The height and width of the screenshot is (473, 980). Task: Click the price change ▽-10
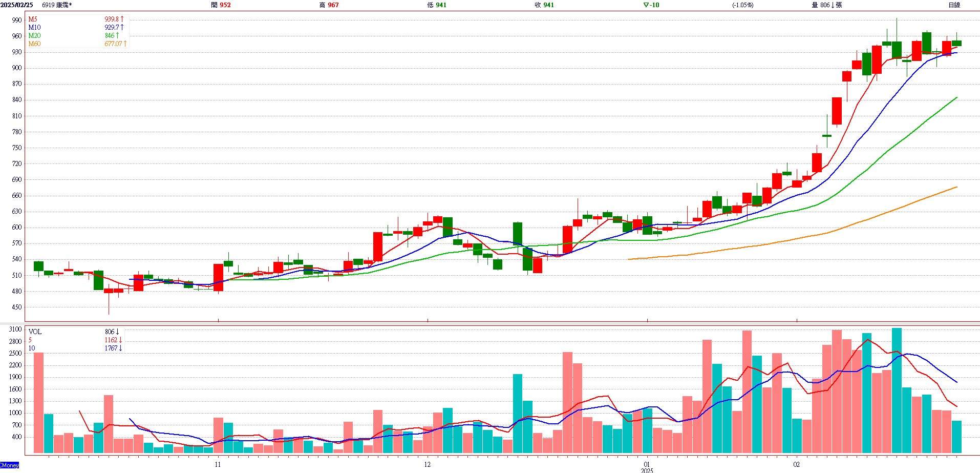coord(651,5)
